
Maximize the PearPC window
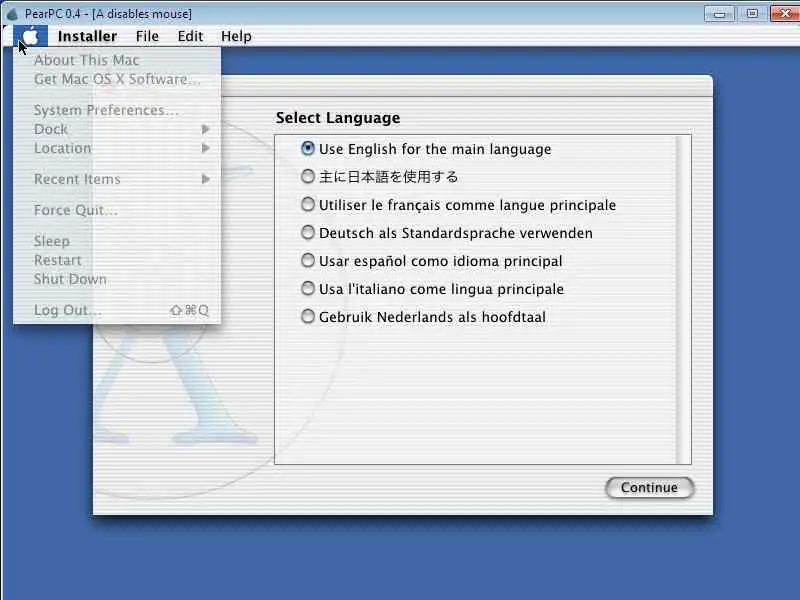point(752,13)
